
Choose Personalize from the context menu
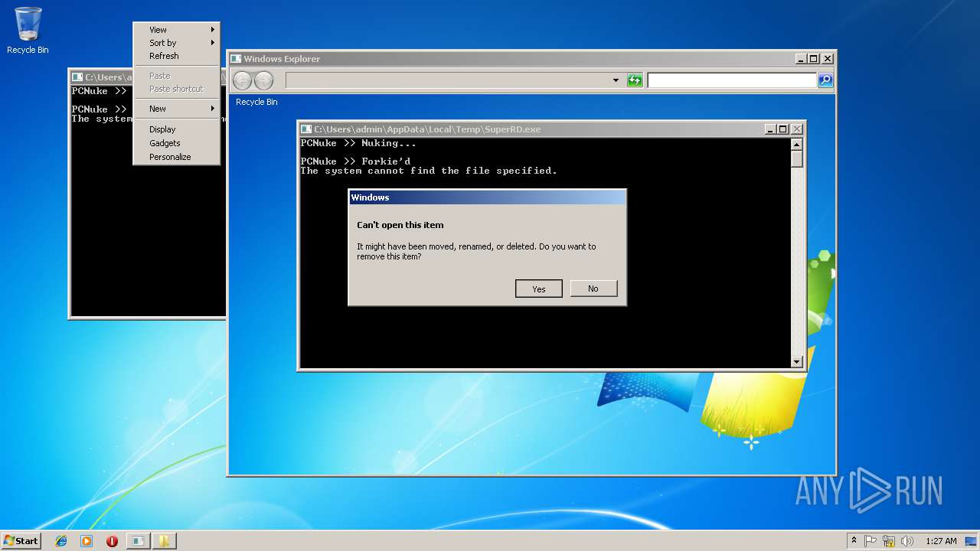177,157
